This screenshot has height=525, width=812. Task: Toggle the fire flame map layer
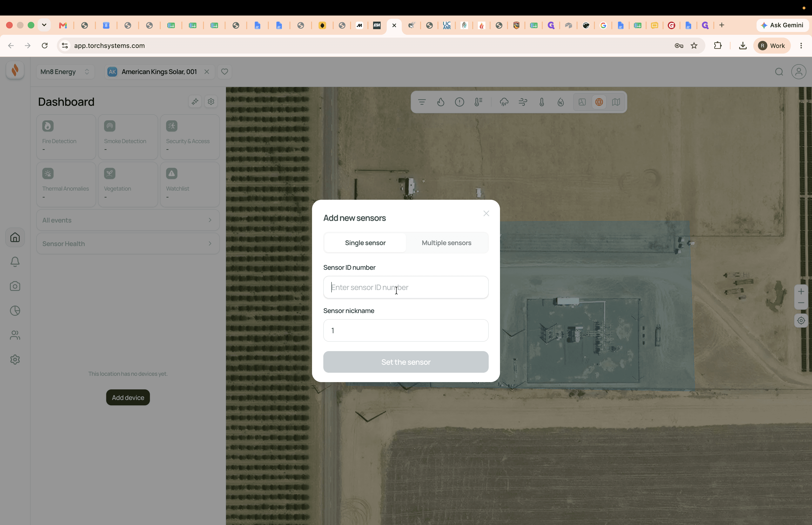click(441, 102)
